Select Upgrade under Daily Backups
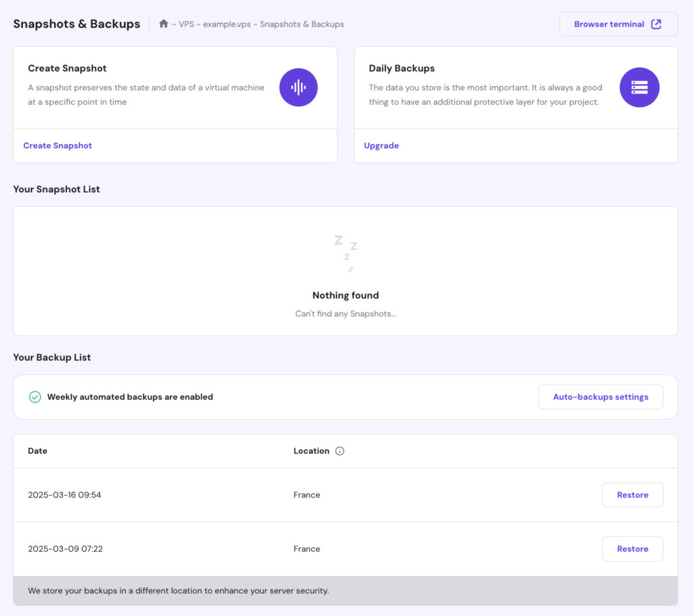This screenshot has width=693, height=616. coord(381,146)
